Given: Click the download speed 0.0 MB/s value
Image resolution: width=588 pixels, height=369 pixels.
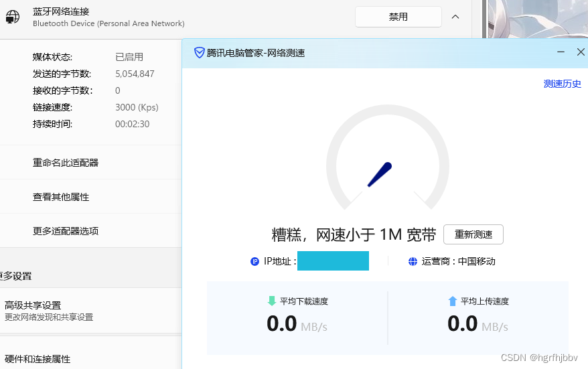Looking at the screenshot, I should (x=297, y=323).
